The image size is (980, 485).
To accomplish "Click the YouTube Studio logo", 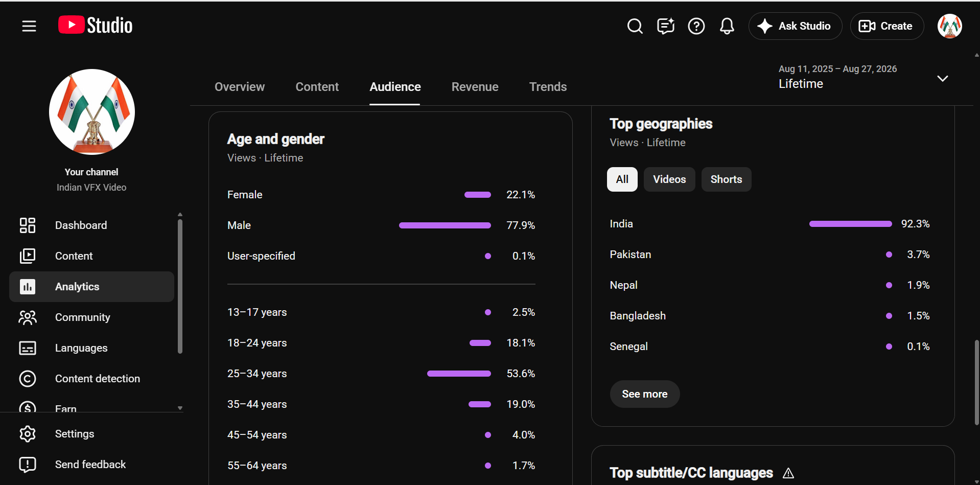I will [96, 25].
